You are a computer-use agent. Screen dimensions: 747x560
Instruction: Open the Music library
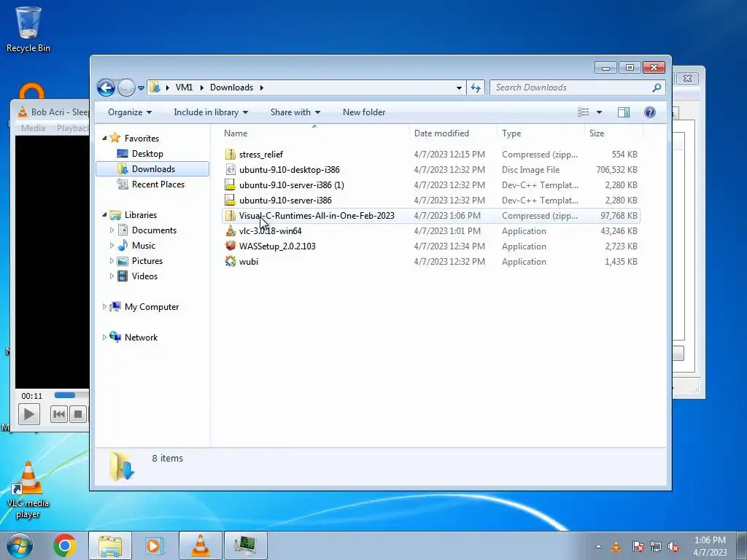pos(143,246)
